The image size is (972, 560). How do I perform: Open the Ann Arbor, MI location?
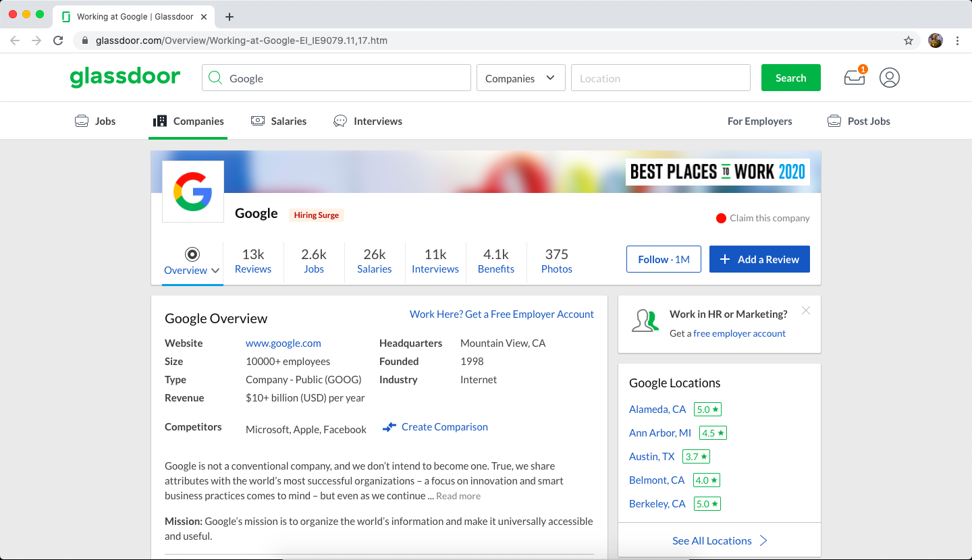[x=660, y=432]
